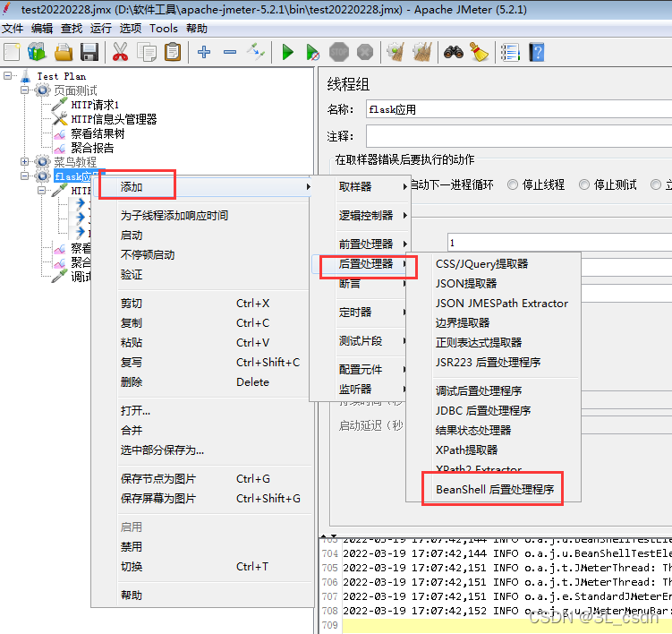Select 停止线程 radio button

coord(513,184)
